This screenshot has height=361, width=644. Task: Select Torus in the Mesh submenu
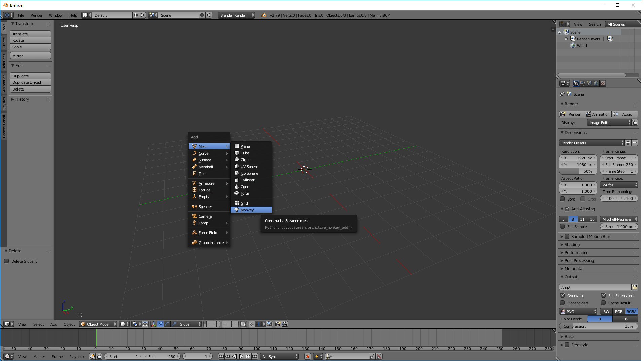point(251,193)
